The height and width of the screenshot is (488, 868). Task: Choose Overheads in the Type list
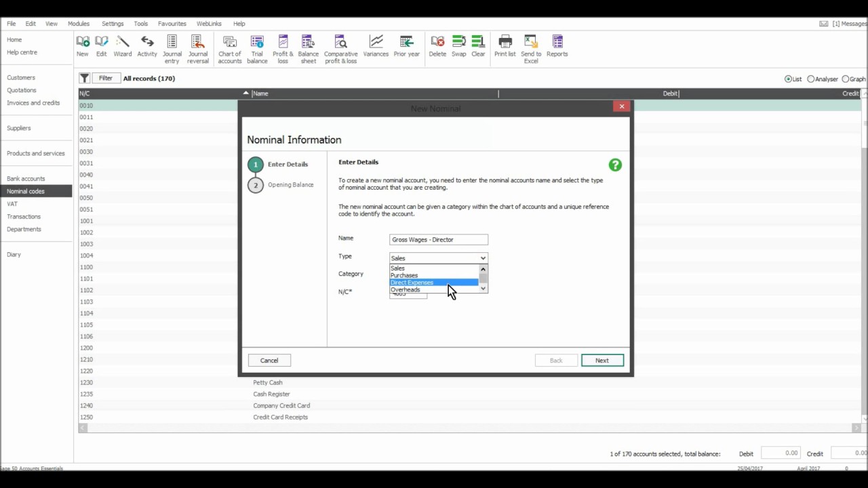coord(434,289)
